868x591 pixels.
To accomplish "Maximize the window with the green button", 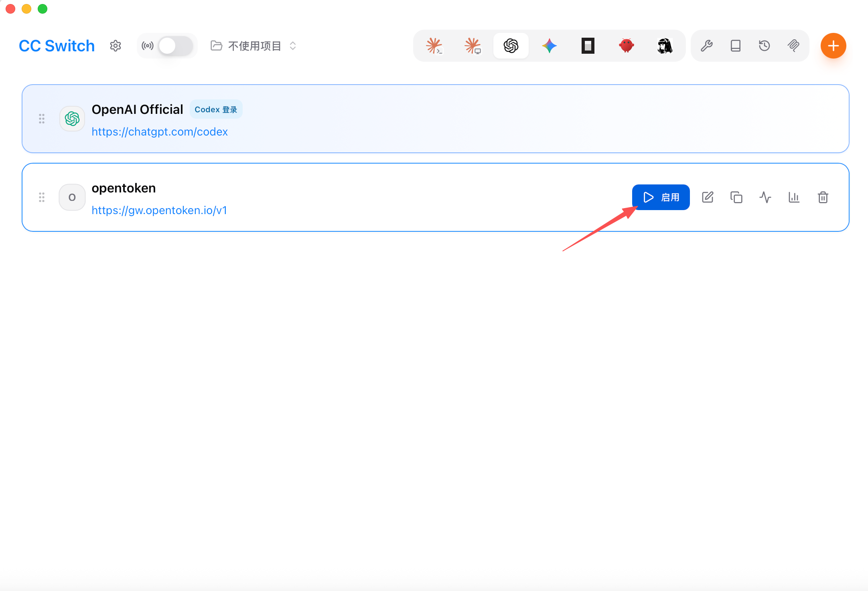I will (x=43, y=9).
